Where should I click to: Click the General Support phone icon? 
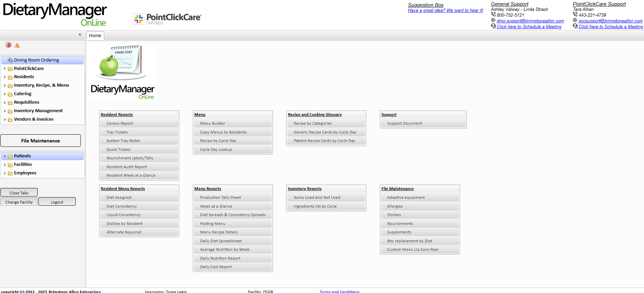coord(493,15)
